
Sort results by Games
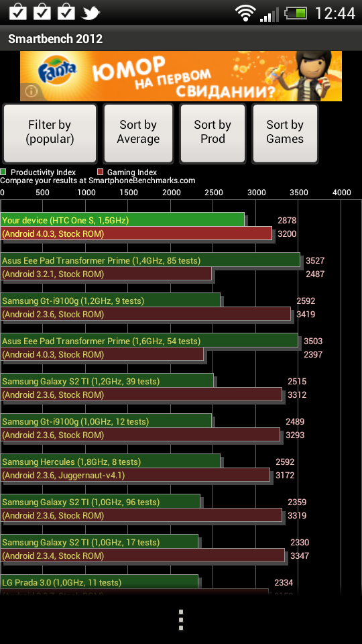click(x=285, y=133)
